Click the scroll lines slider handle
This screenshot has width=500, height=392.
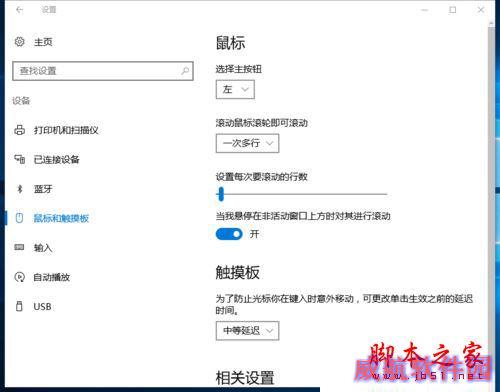pyautogui.click(x=221, y=194)
